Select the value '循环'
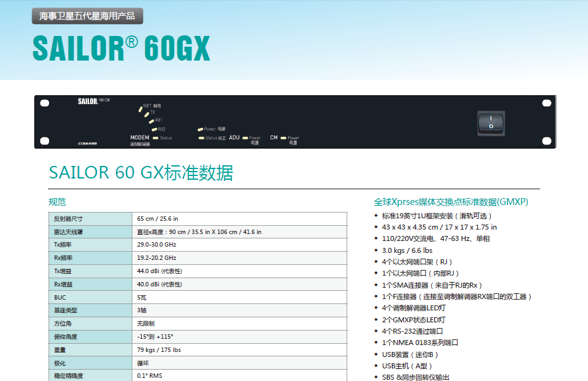Image resolution: width=588 pixels, height=381 pixels. 143,363
